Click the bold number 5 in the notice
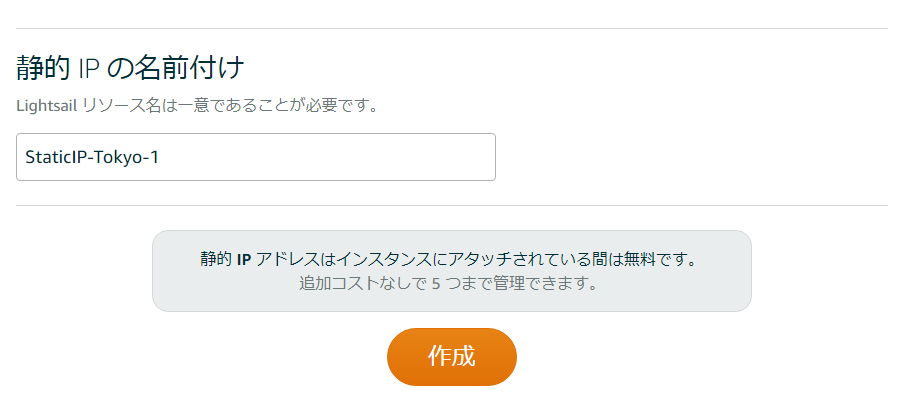This screenshot has height=397, width=909. tap(436, 285)
